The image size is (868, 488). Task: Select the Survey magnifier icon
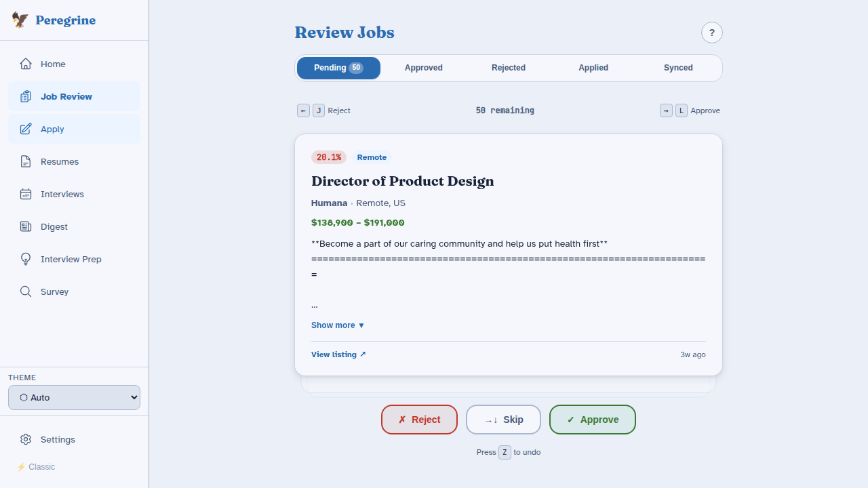[26, 291]
